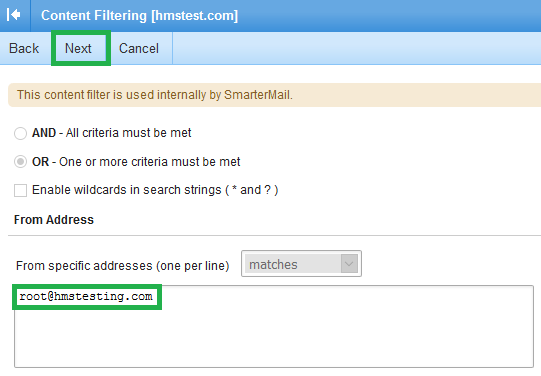Click the root@hmstesting.com address line
This screenshot has width=541, height=376.
pyautogui.click(x=86, y=296)
